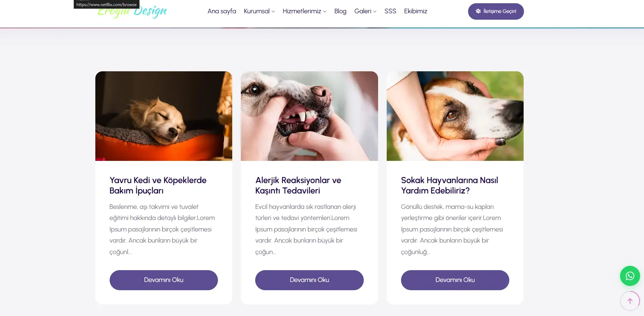Open the dog teeth examination image
This screenshot has height=316, width=644.
pyautogui.click(x=309, y=116)
